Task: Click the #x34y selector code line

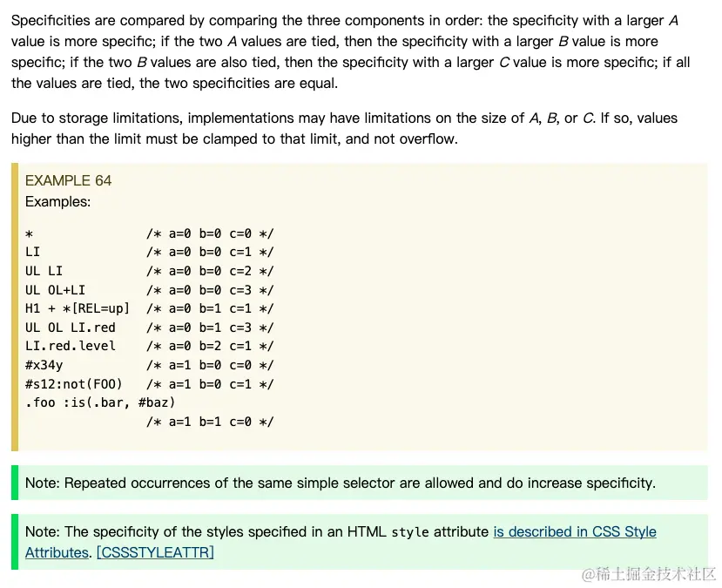Action: coord(150,365)
